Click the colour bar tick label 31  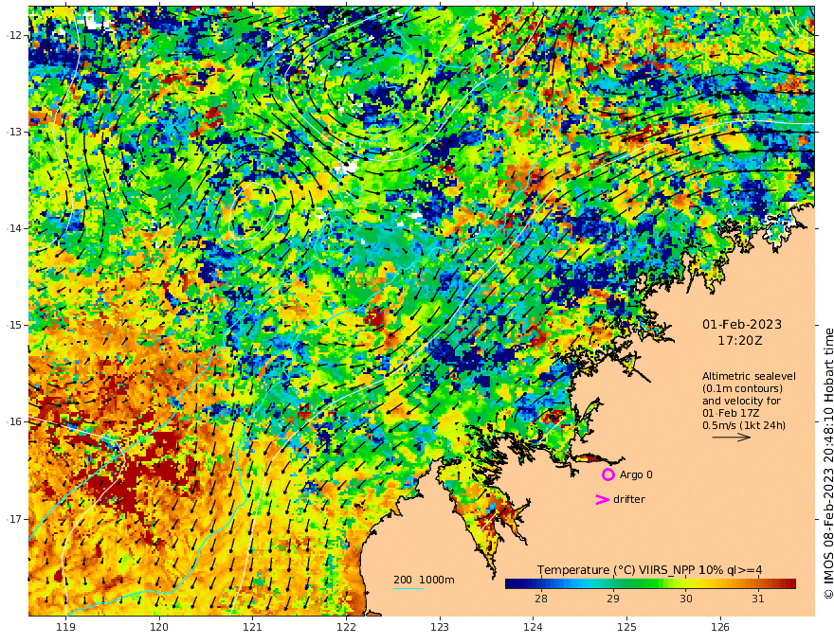pyautogui.click(x=758, y=599)
